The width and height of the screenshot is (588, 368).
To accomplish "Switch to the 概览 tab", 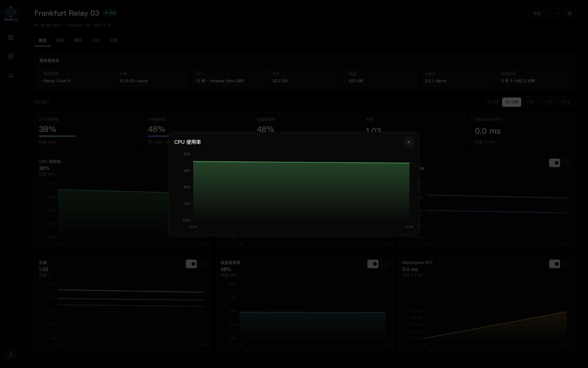I will [42, 40].
